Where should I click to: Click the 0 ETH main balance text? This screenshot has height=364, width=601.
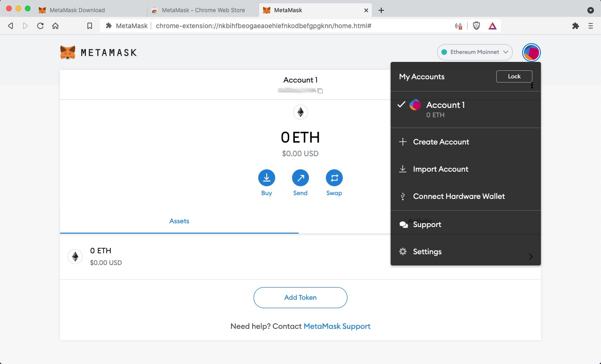tap(300, 137)
